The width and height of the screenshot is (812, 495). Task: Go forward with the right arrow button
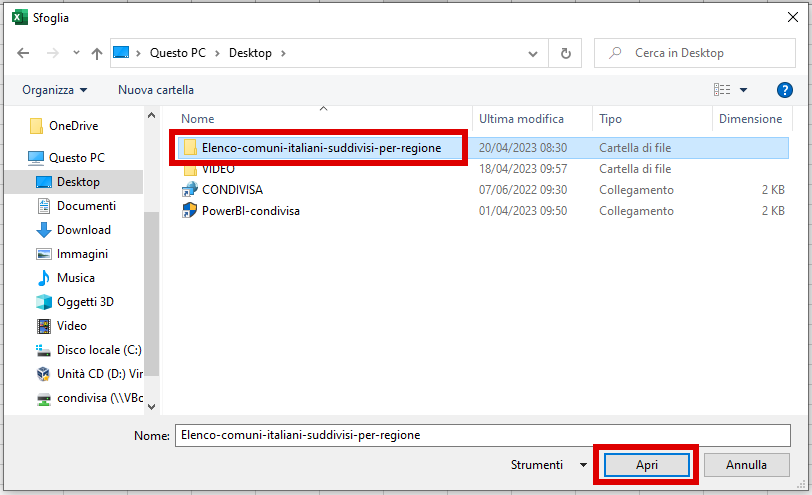[52, 53]
